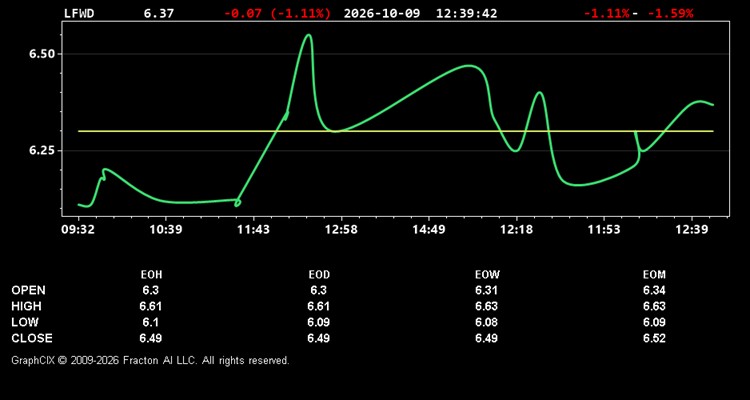The height and width of the screenshot is (400, 750).
Task: Select the EOD LOW value 6.09
Action: click(x=319, y=322)
